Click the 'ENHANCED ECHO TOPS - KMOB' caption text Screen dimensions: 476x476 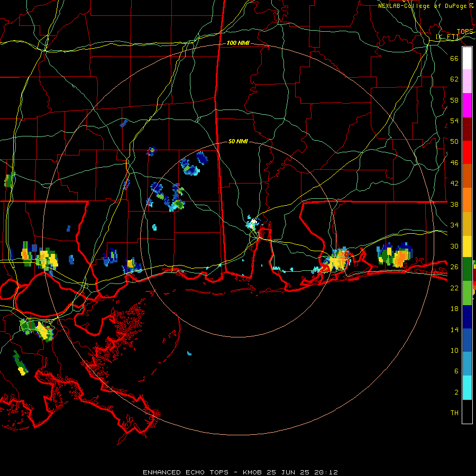203,472
